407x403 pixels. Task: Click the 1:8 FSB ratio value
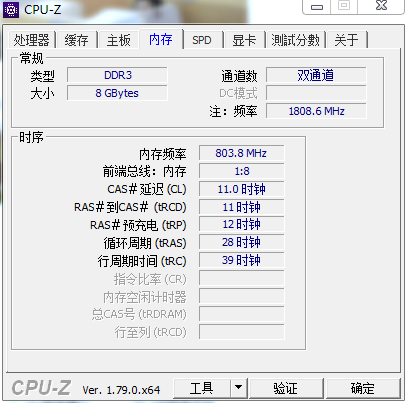(x=242, y=171)
